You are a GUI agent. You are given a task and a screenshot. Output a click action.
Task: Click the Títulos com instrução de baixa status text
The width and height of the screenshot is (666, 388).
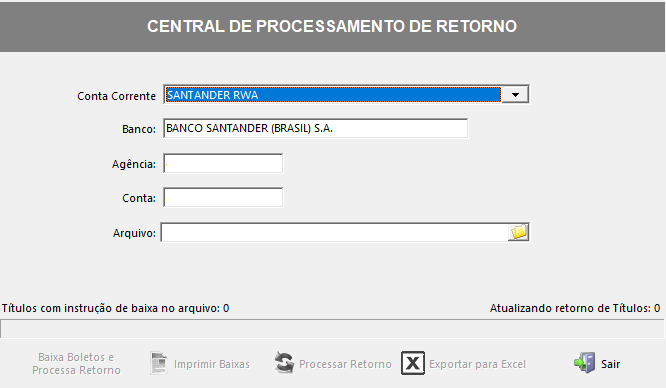point(116,308)
